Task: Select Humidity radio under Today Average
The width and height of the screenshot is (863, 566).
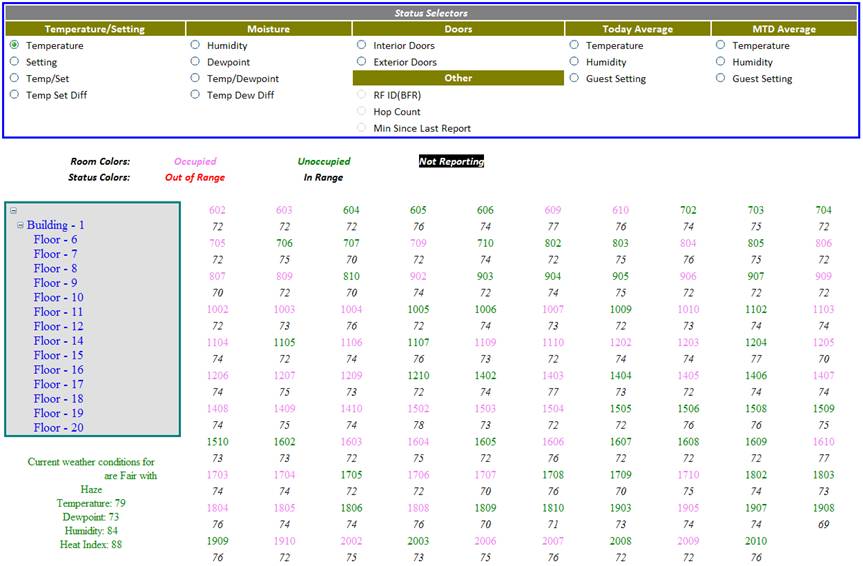Action: [574, 61]
